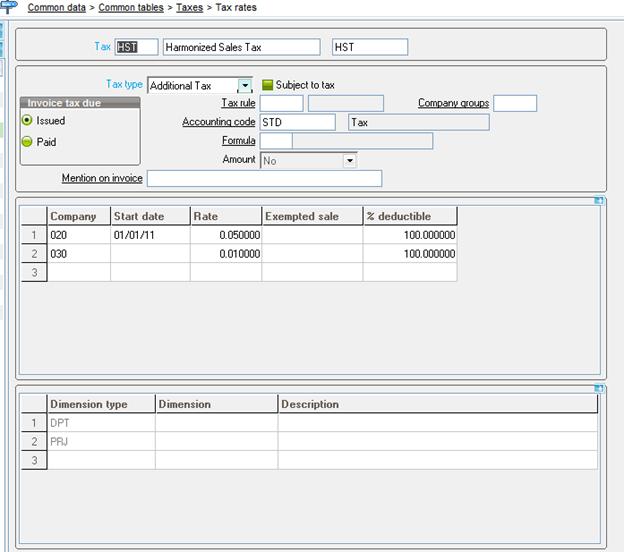Open the Accounting code label link
The width and height of the screenshot is (624, 552).
pos(218,121)
